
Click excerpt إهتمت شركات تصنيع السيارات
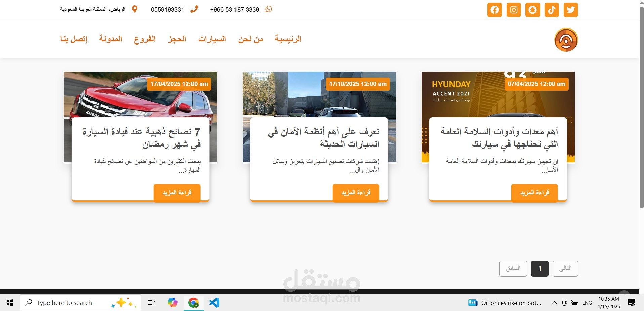[326, 166]
